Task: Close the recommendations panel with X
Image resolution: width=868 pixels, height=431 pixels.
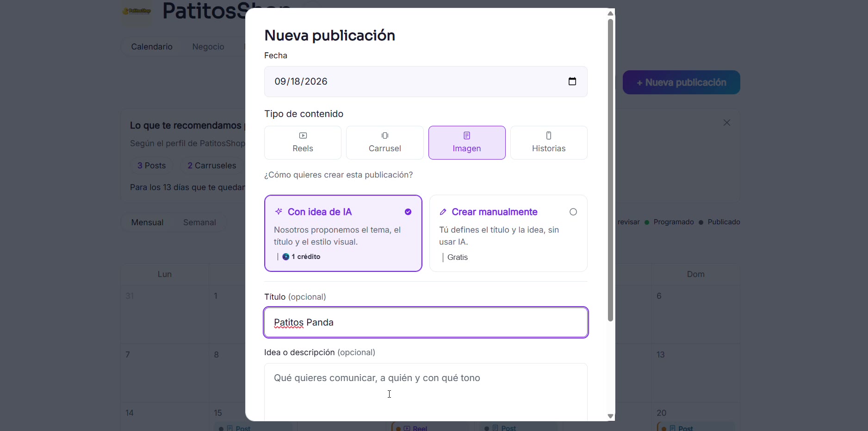Action: (727, 123)
